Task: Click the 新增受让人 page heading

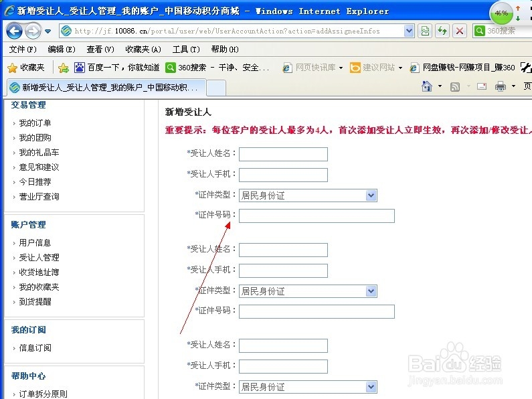Action: [188, 112]
